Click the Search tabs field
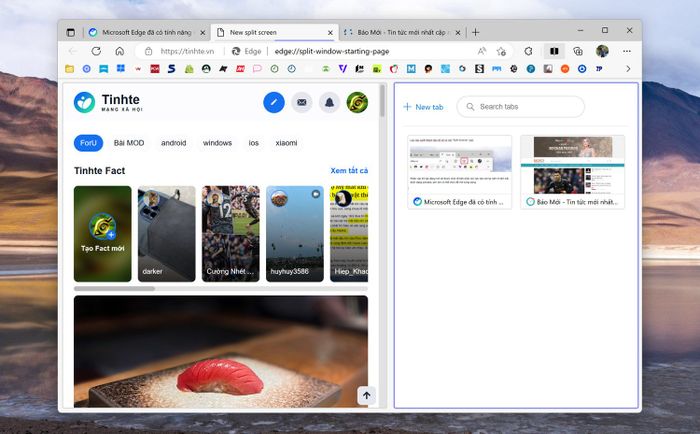Screen dimensions: 700x434 click(x=521, y=107)
